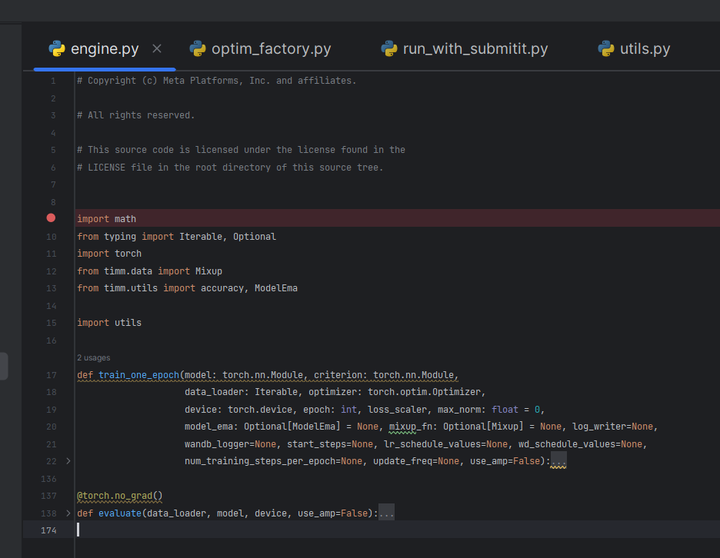This screenshot has height=558, width=720.
Task: Click the Python icon on utils.py tab
Action: click(x=606, y=48)
